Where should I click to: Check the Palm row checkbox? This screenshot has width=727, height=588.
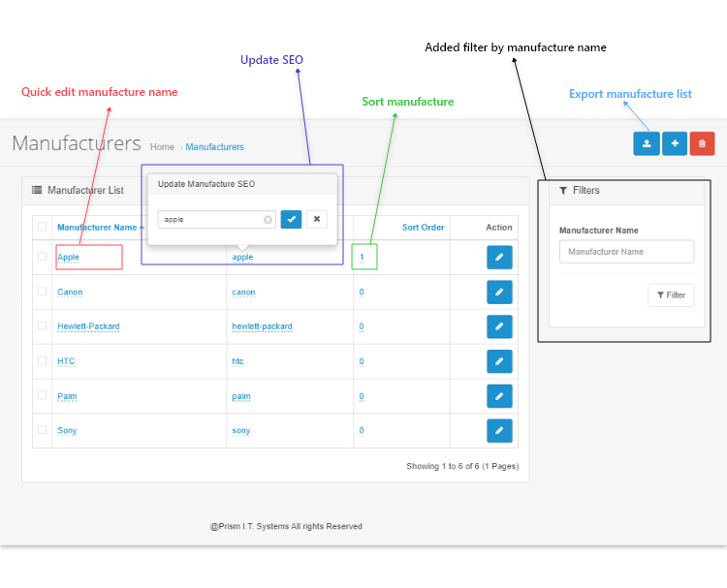click(43, 395)
